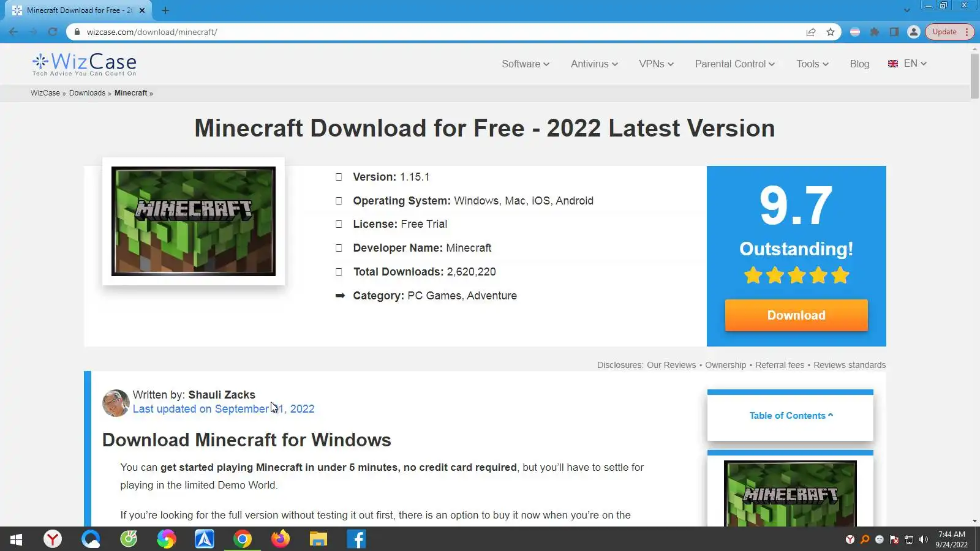Switch to Google Chrome on the taskbar
Screen dimensions: 980x551
click(243, 539)
